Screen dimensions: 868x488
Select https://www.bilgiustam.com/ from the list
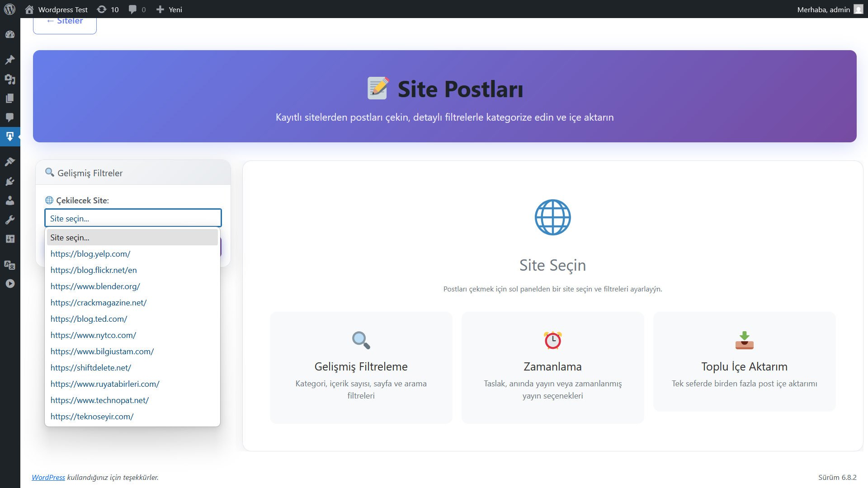(x=132, y=351)
